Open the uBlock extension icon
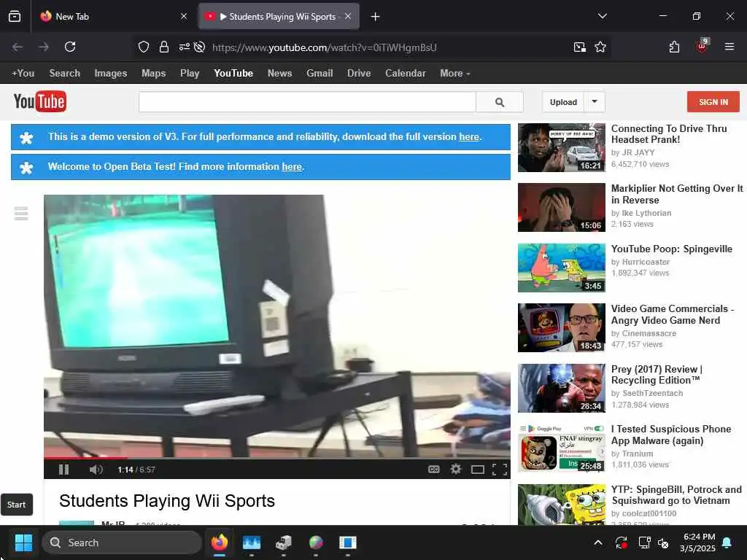This screenshot has height=560, width=747. pos(702,46)
